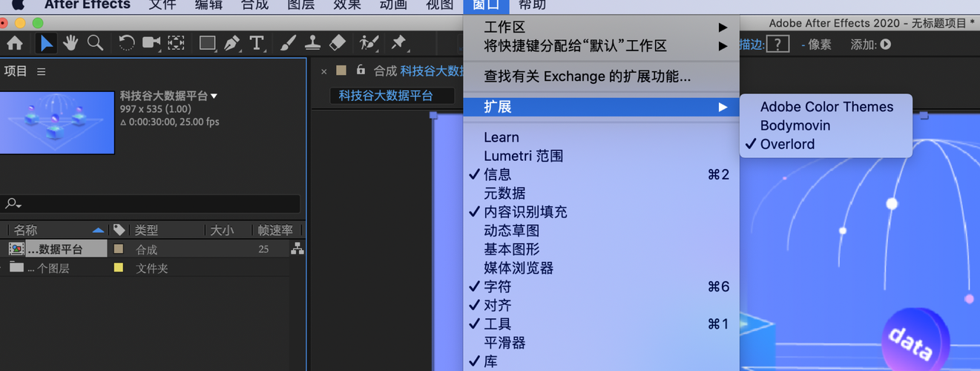
Task: Select the Type text tool
Action: [x=257, y=43]
